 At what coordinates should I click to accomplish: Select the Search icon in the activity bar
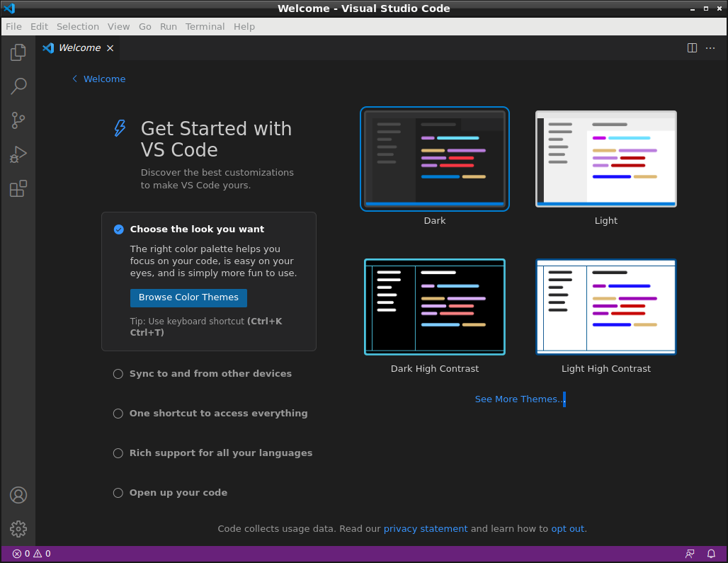pyautogui.click(x=18, y=86)
